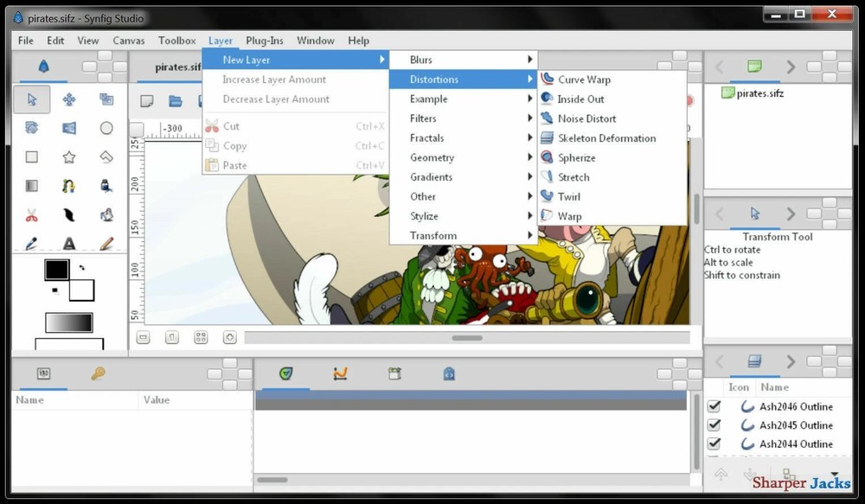Screen dimensions: 865x504
Task: Open the Time Track panel tab
Action: click(285, 373)
